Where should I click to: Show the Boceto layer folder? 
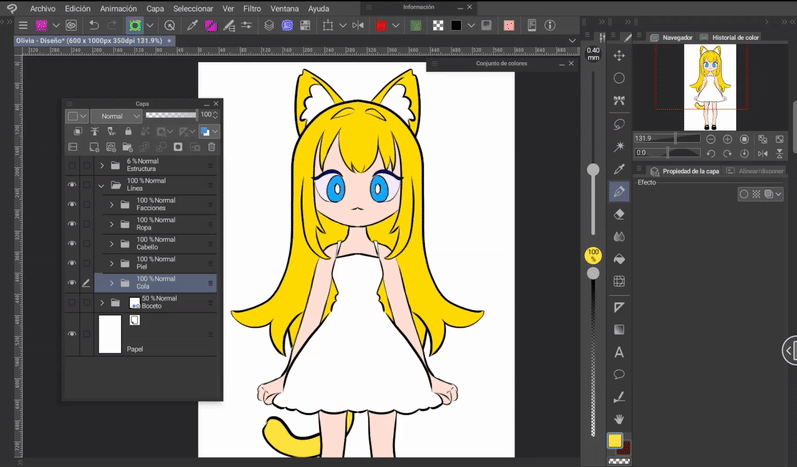coord(72,302)
